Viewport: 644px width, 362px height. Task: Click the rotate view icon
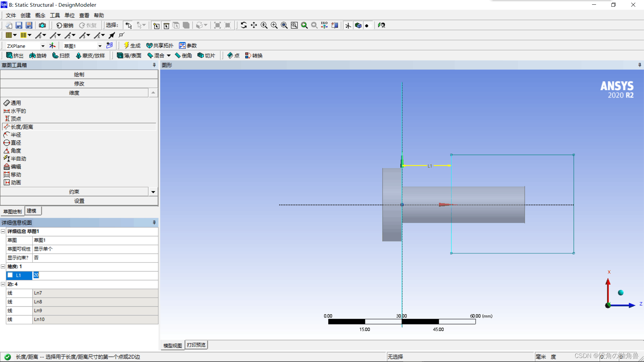point(244,25)
